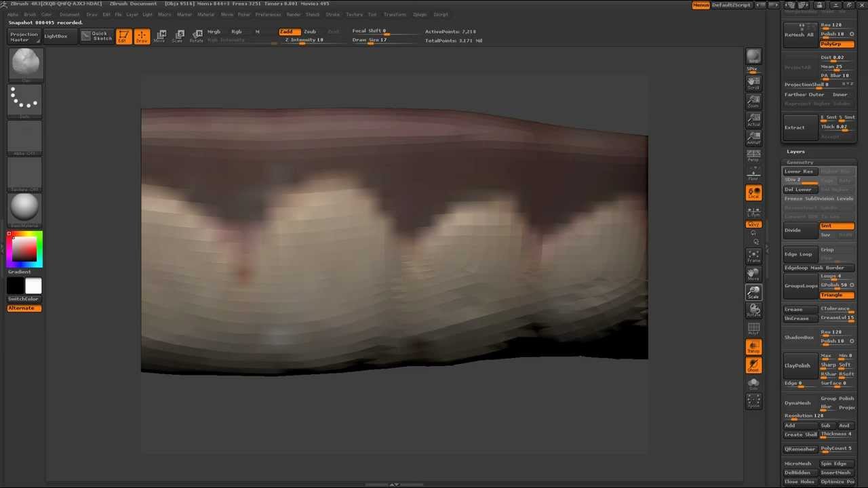Toggle the Smt option beside Divide
Image resolution: width=868 pixels, height=488 pixels.
click(837, 226)
